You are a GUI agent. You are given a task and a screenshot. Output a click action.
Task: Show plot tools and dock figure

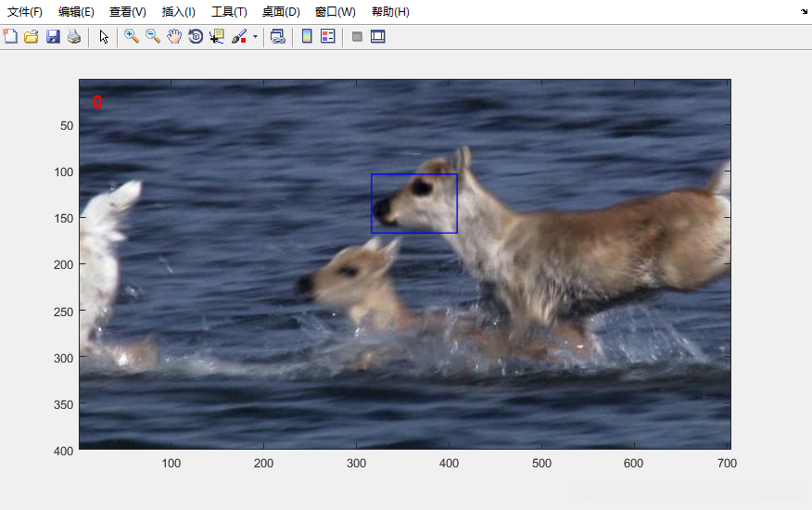[378, 37]
